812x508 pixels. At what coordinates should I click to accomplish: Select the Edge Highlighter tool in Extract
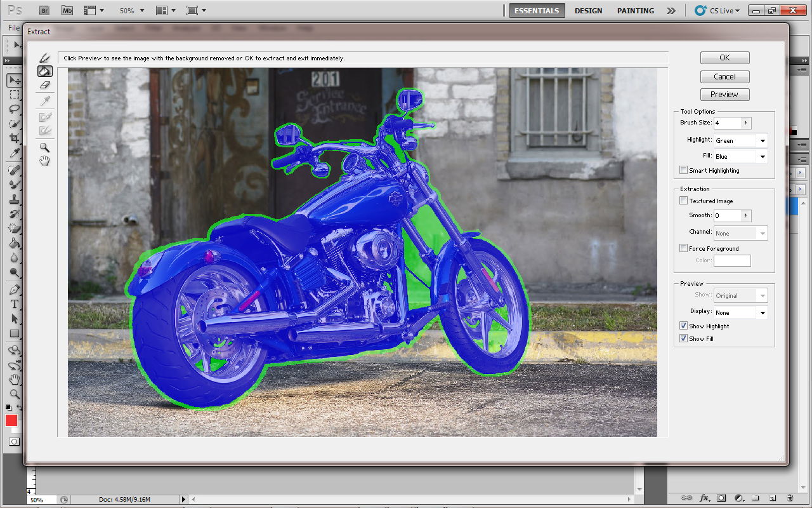click(x=44, y=58)
